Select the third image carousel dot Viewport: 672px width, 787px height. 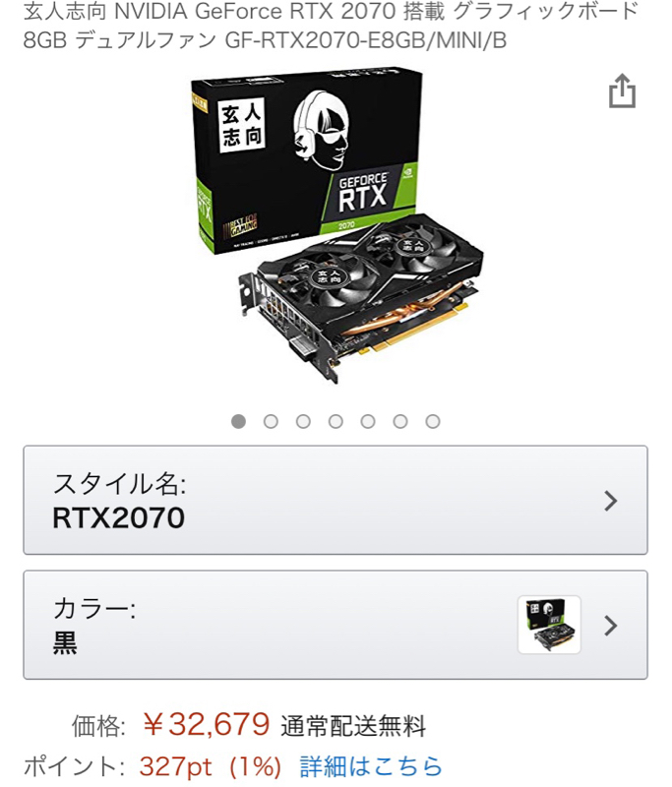tap(303, 422)
